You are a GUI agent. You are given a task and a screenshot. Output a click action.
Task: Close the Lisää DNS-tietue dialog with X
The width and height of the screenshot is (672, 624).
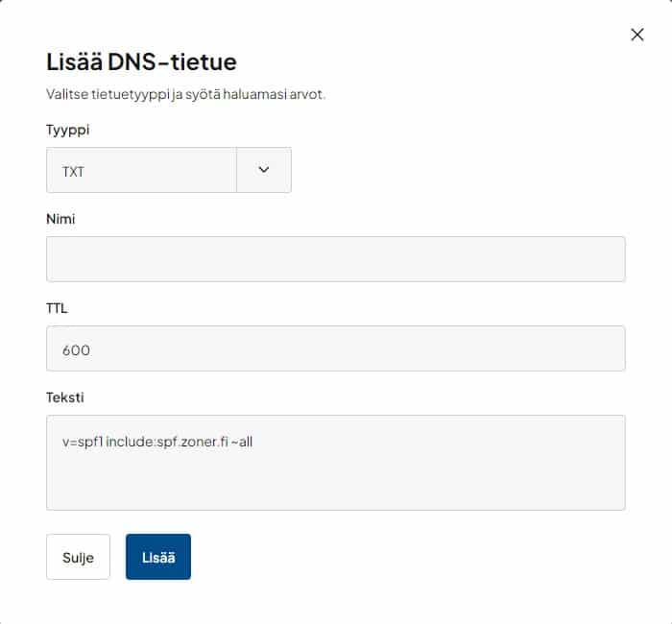[x=637, y=35]
